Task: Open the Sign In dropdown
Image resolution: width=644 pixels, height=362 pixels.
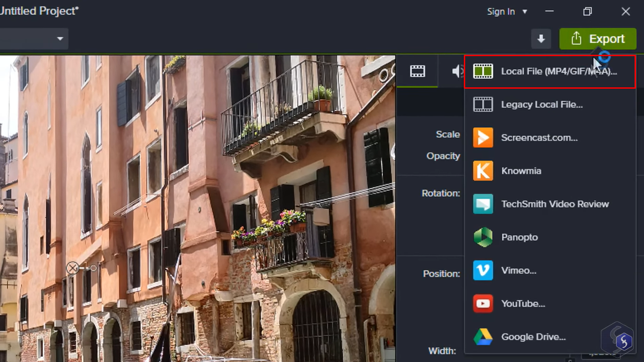Action: point(507,12)
